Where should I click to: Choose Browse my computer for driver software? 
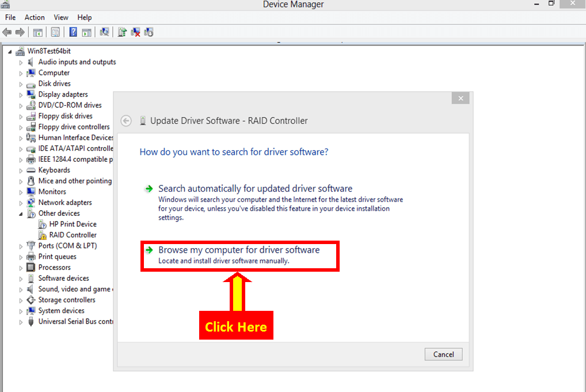pos(238,250)
